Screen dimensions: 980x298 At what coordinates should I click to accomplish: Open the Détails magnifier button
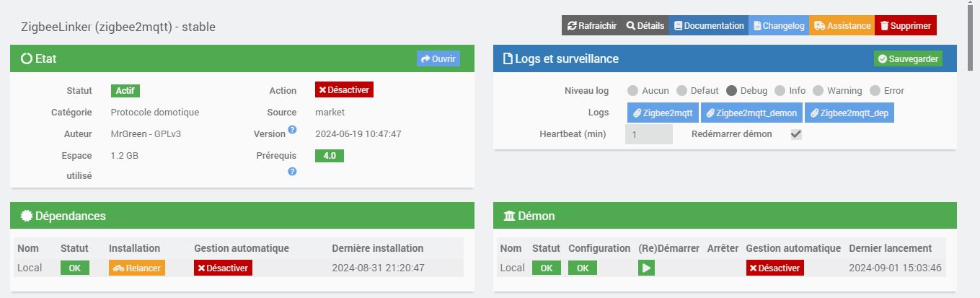(x=645, y=25)
